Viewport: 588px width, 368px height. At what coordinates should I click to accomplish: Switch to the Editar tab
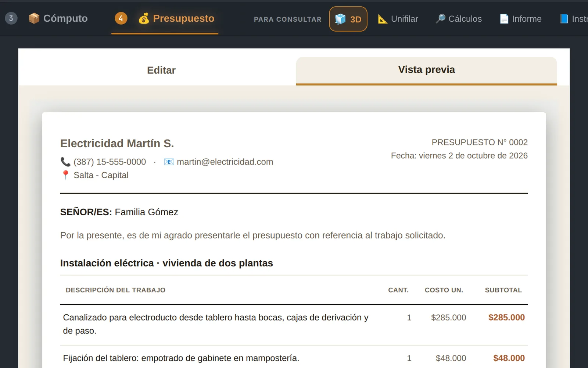pos(161,70)
